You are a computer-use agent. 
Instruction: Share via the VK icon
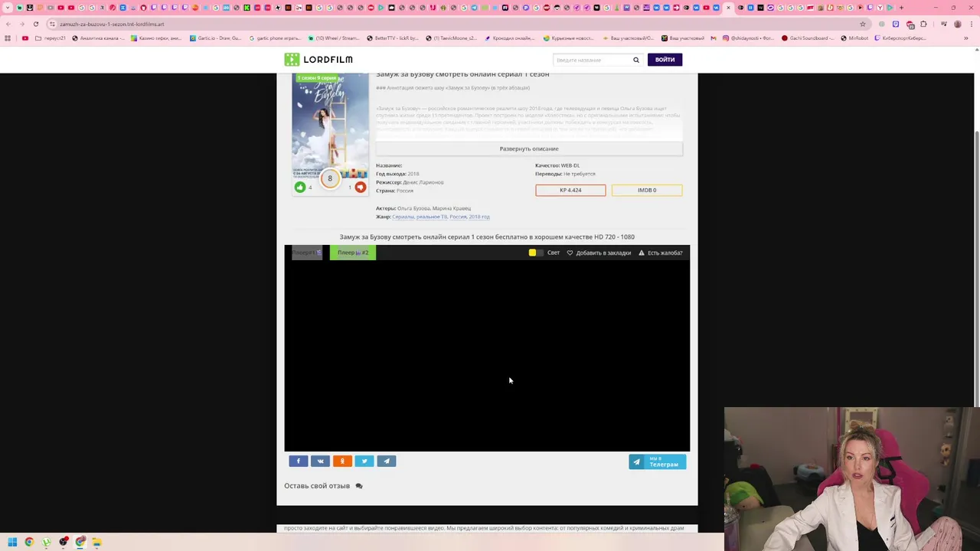[320, 461]
